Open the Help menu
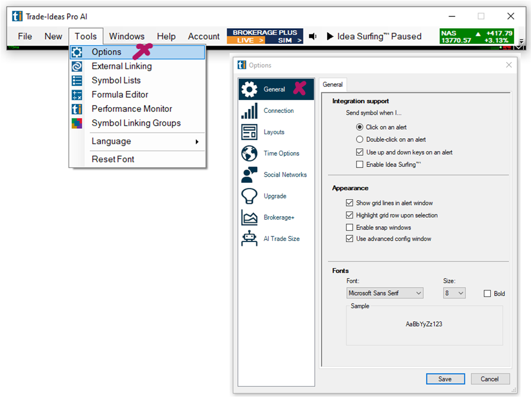The image size is (532, 399). click(x=166, y=36)
